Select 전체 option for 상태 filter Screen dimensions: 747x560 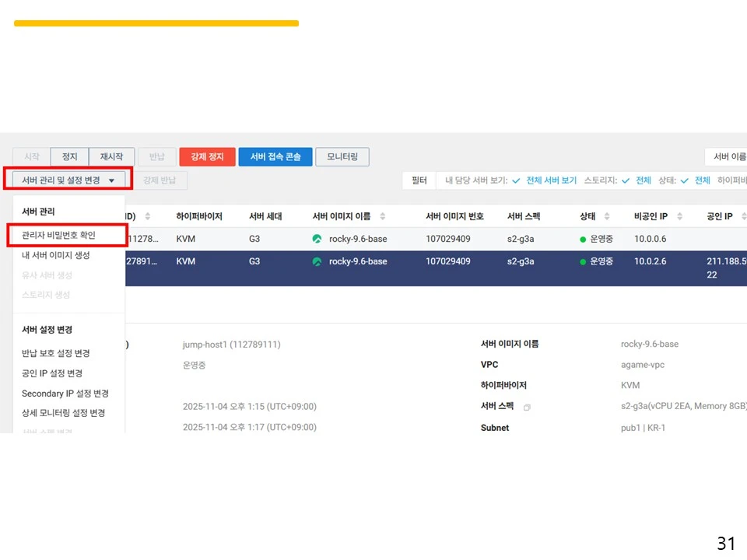tap(702, 180)
